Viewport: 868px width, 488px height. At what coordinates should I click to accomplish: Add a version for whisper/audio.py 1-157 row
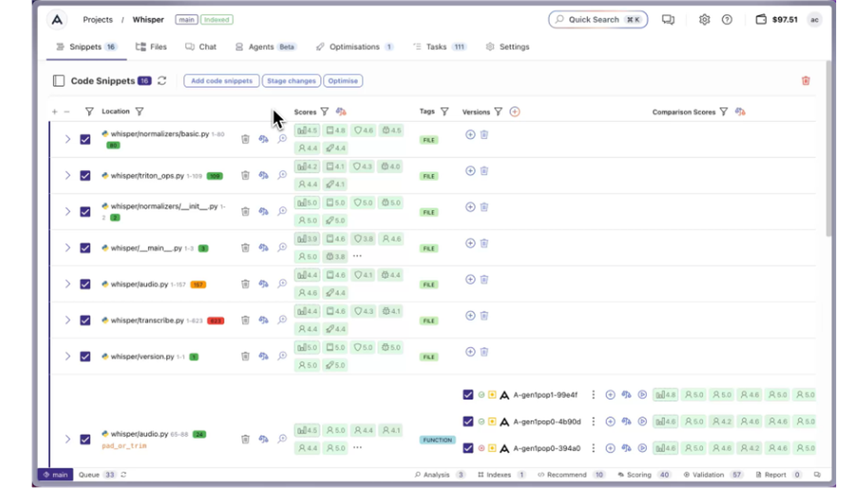coord(470,279)
